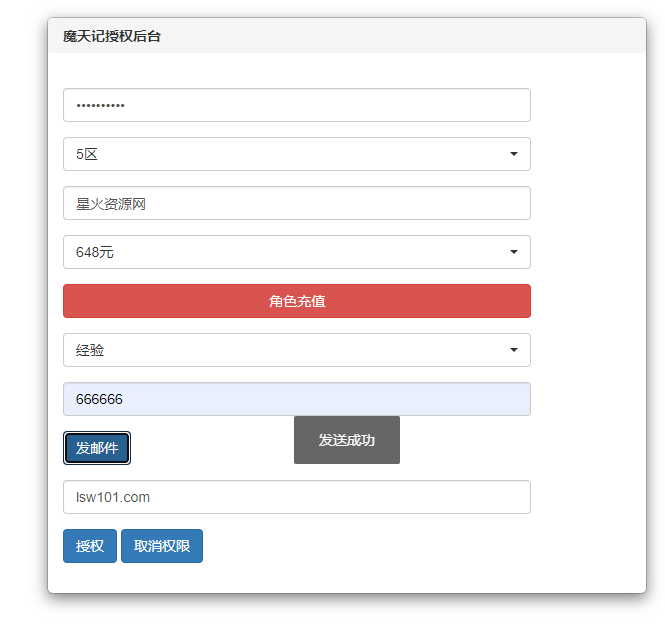The width and height of the screenshot is (665, 641).
Task: Click the caret arrow on the 648元 selector
Action: pos(513,252)
